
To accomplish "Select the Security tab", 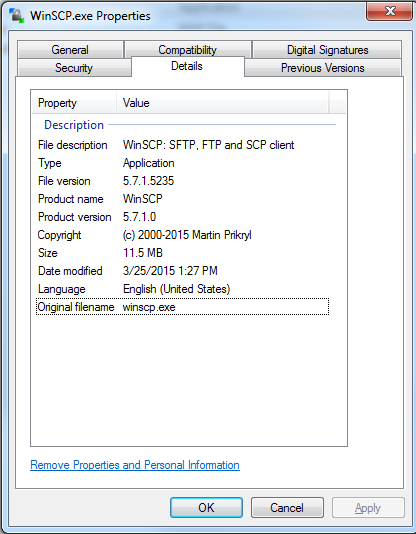I will 74,68.
